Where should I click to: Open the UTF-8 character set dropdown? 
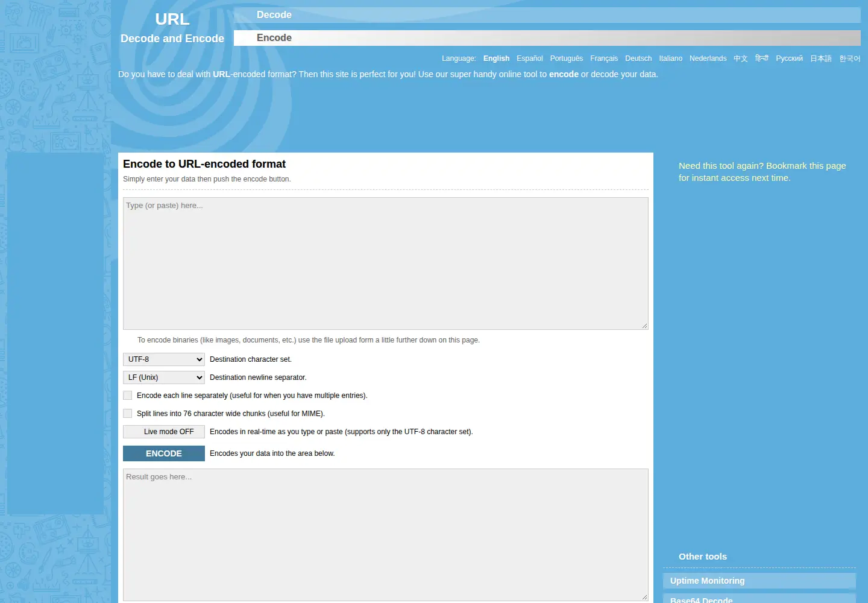tap(164, 359)
